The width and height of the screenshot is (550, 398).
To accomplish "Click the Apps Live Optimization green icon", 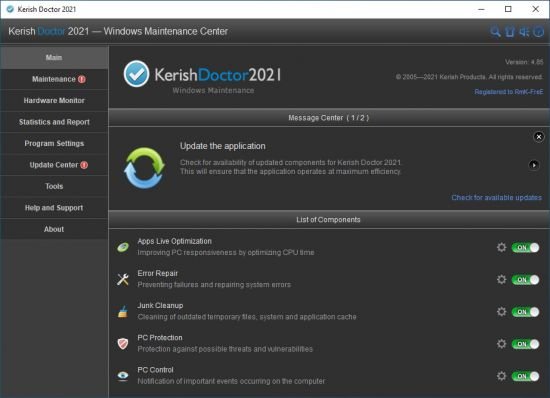I will (123, 247).
